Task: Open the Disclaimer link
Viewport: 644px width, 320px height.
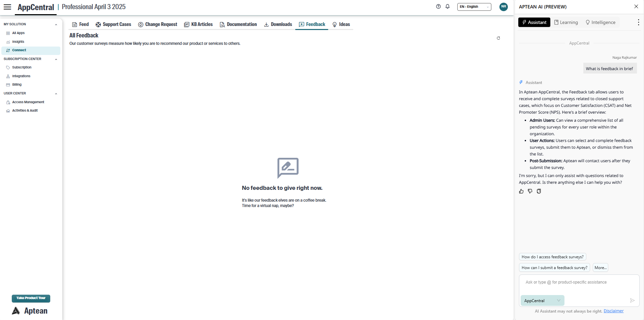Action: [613, 311]
